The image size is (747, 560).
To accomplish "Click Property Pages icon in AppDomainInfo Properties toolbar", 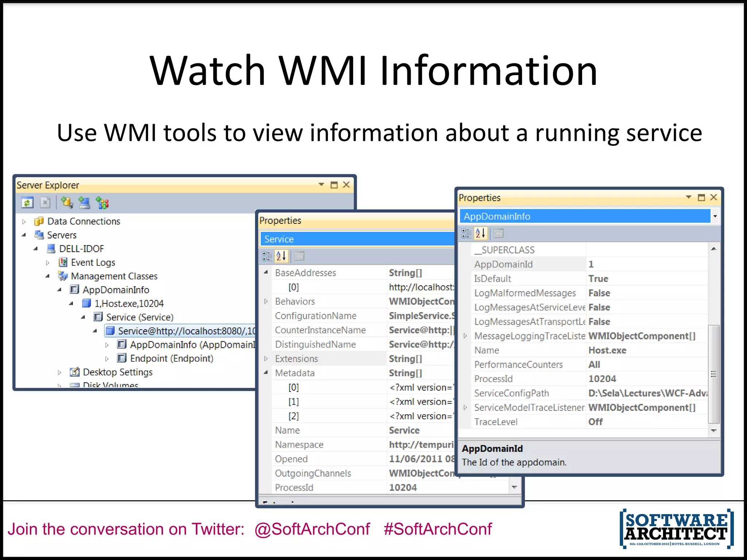I will pos(499,233).
